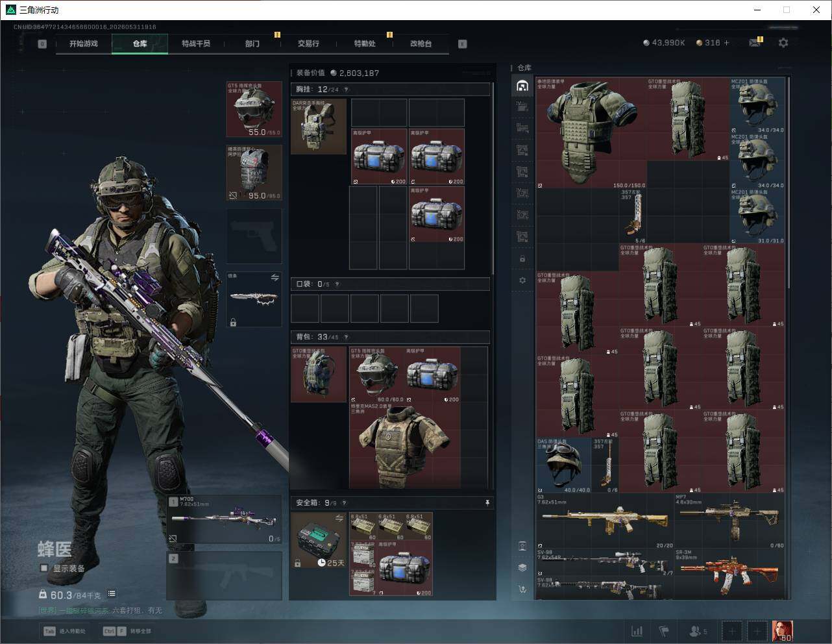
Task: Go to the 部门 tab
Action: coord(252,43)
